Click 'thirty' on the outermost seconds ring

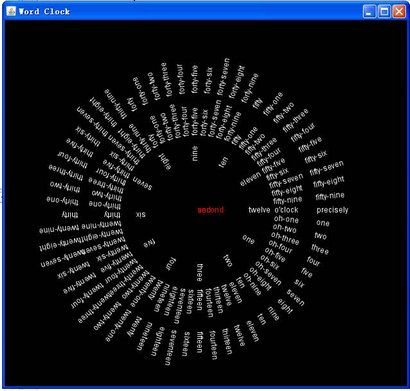(x=70, y=214)
